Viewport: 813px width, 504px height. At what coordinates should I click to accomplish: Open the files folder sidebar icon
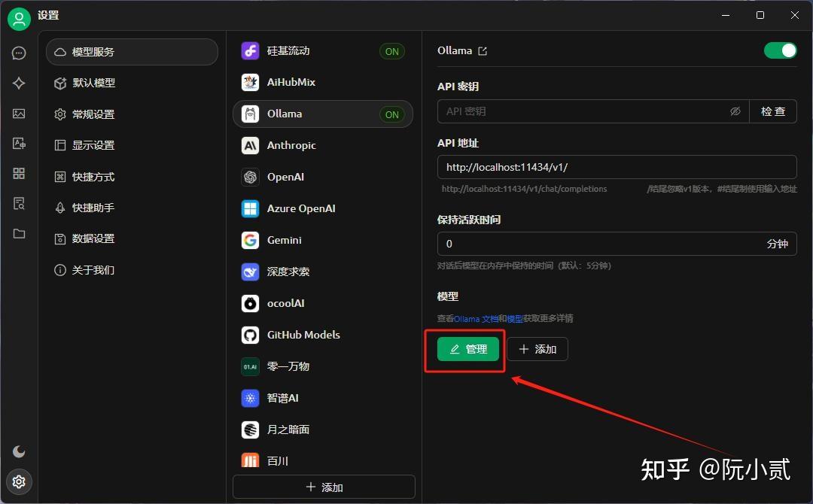(19, 234)
